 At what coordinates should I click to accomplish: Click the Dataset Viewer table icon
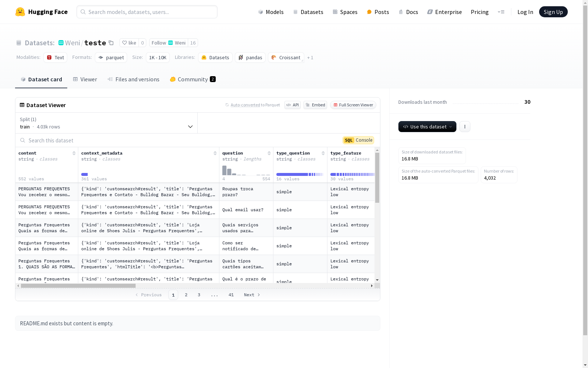click(x=22, y=105)
